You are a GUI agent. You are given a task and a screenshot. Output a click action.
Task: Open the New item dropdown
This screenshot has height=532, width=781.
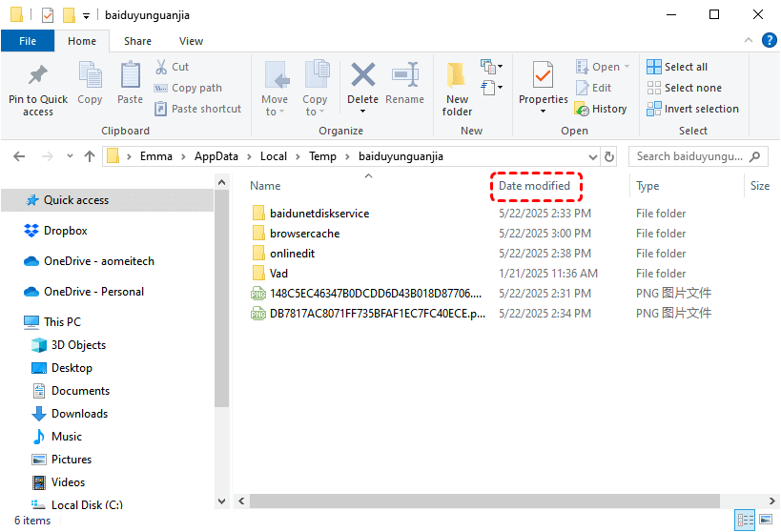tap(491, 66)
